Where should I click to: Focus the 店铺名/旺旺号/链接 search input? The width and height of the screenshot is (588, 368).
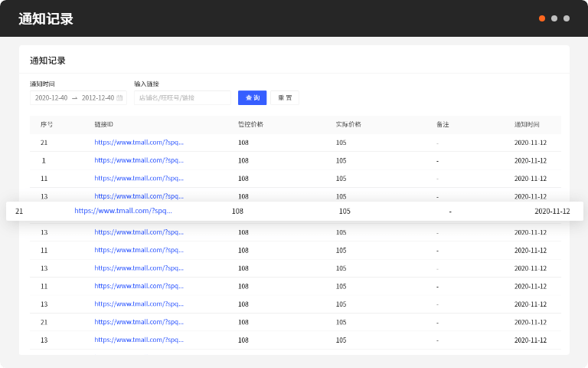tap(182, 97)
